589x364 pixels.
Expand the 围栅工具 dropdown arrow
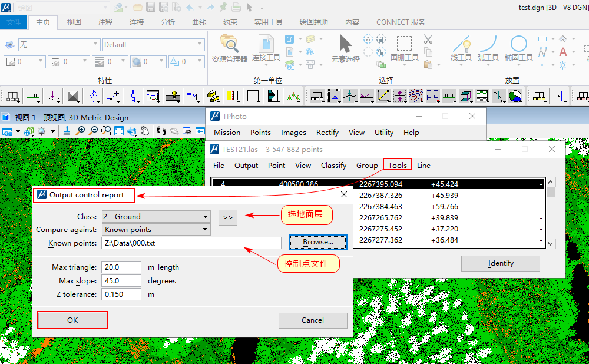click(x=404, y=65)
